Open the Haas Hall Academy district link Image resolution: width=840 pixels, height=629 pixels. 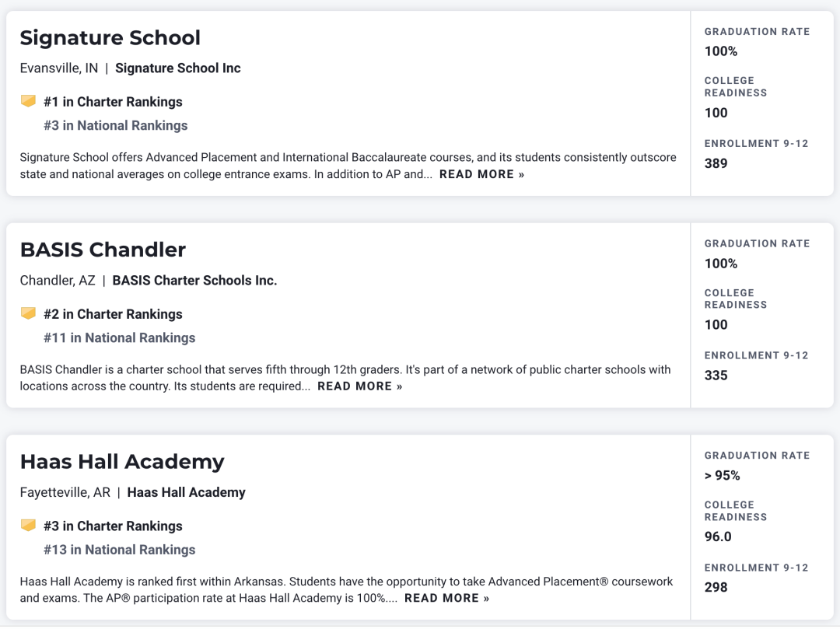(x=186, y=492)
